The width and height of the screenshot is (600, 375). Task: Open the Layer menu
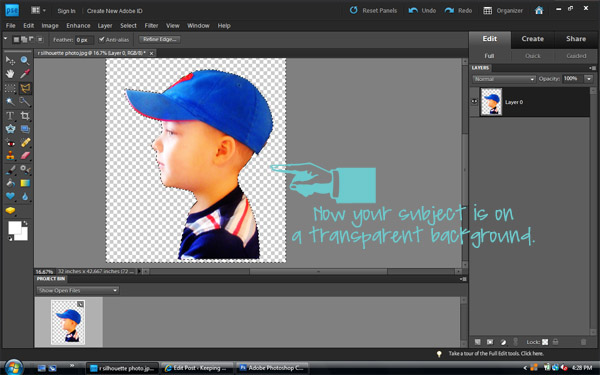click(105, 26)
